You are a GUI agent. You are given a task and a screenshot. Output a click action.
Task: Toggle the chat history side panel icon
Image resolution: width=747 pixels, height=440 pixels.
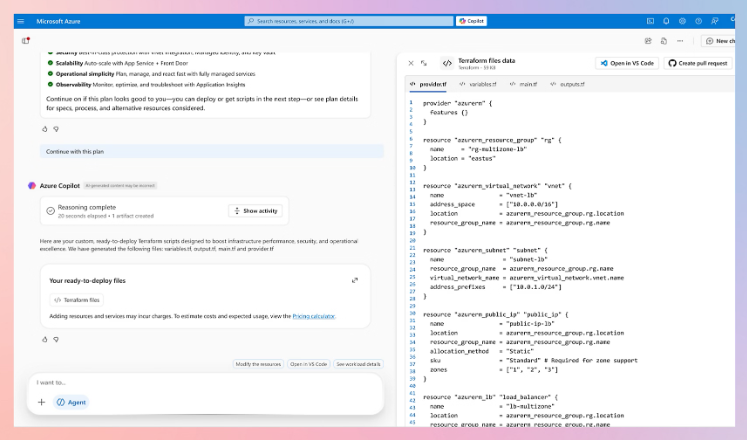pos(26,40)
